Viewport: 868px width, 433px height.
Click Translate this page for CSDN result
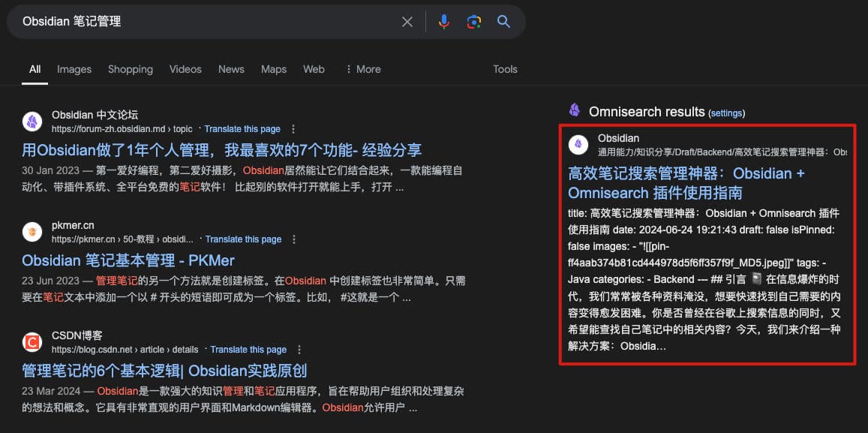point(248,350)
